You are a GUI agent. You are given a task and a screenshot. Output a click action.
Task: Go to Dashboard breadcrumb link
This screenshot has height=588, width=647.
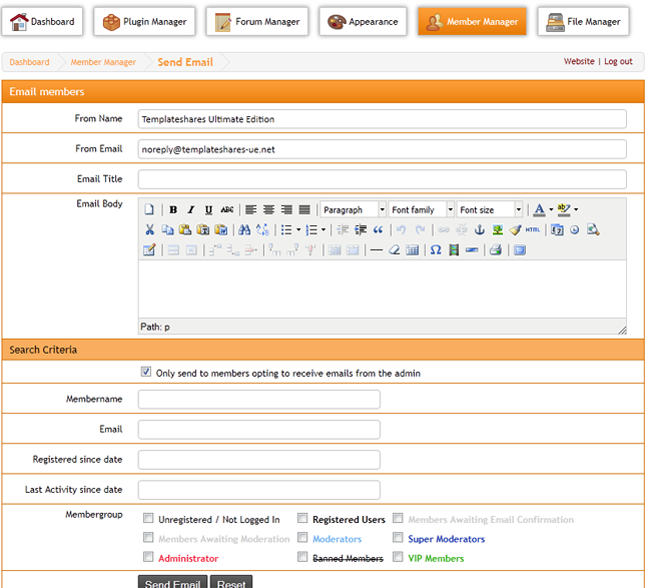point(29,62)
